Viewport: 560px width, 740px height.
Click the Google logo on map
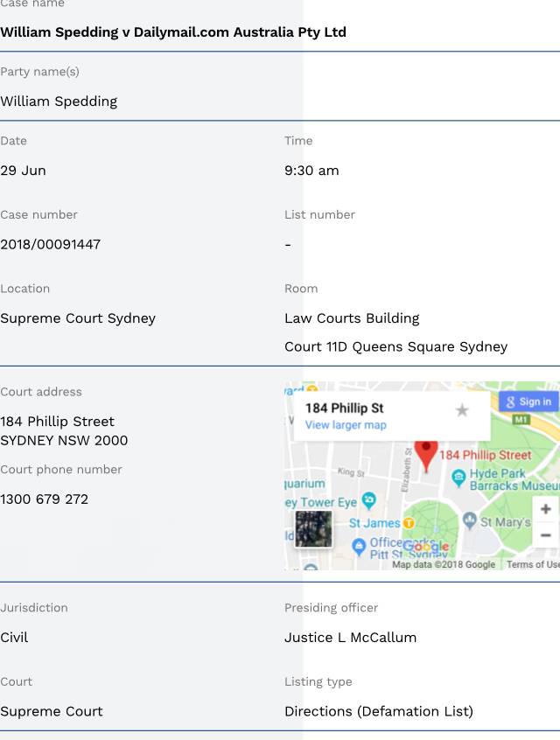pyautogui.click(x=426, y=548)
